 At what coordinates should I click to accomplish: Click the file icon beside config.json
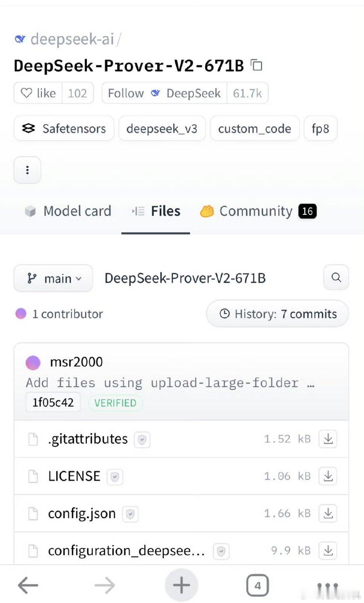[x=34, y=513]
